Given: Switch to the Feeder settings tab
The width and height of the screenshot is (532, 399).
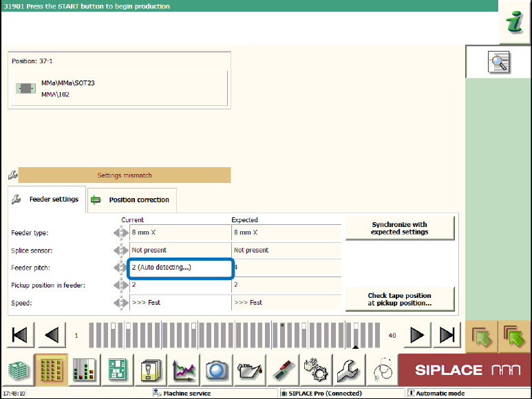Looking at the screenshot, I should [x=47, y=199].
